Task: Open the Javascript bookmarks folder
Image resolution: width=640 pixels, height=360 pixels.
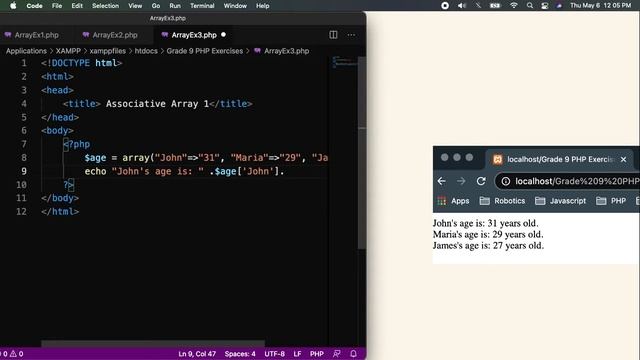Action: click(560, 201)
